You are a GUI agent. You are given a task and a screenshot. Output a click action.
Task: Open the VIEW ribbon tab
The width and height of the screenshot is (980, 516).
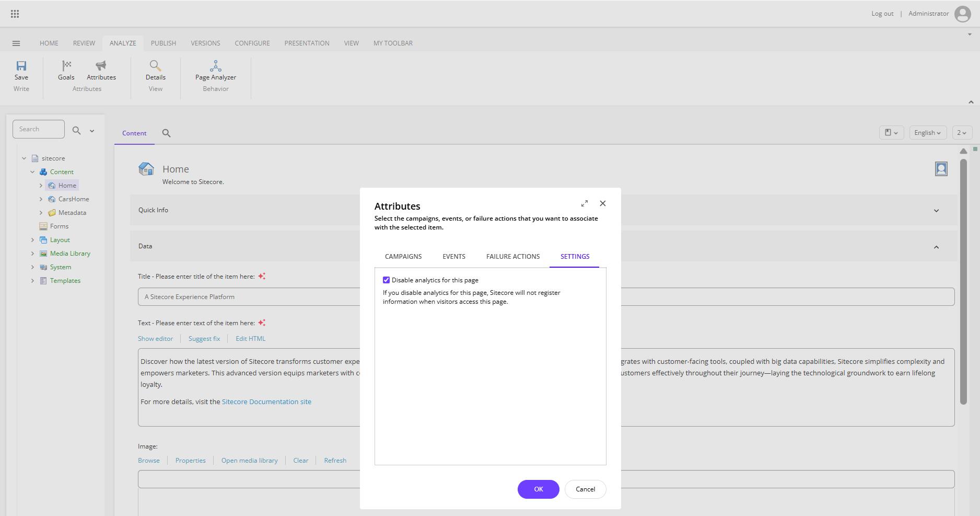coord(352,43)
